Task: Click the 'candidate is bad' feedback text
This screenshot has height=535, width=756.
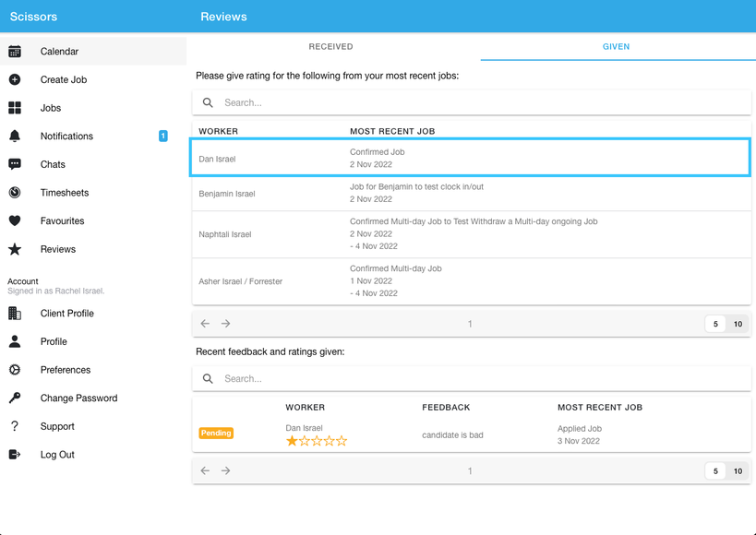Action: tap(452, 434)
